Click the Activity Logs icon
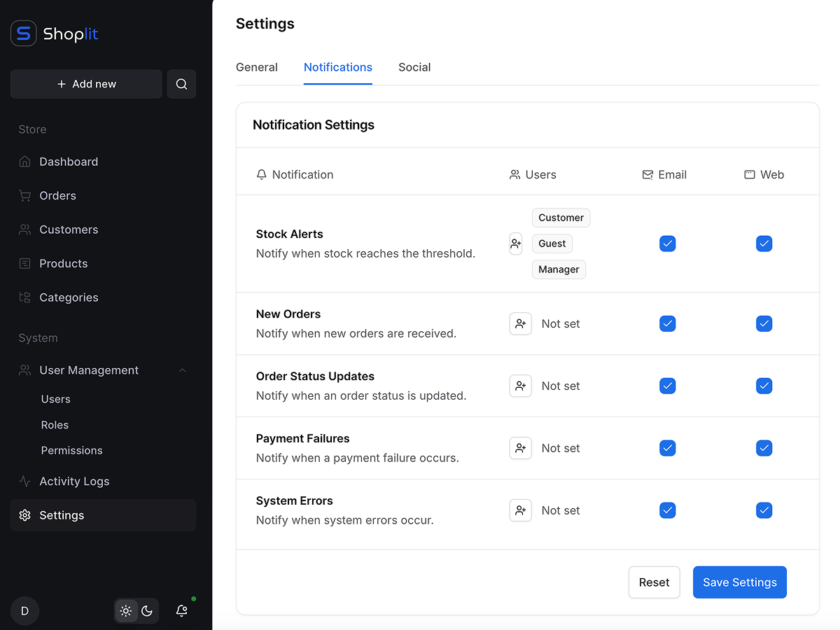The height and width of the screenshot is (630, 840). coord(24,481)
